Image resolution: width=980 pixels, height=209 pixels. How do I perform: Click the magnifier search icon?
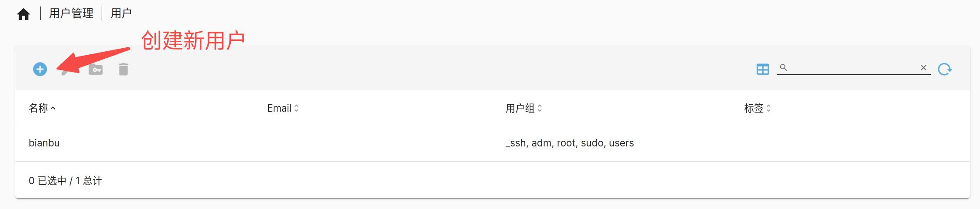click(783, 67)
